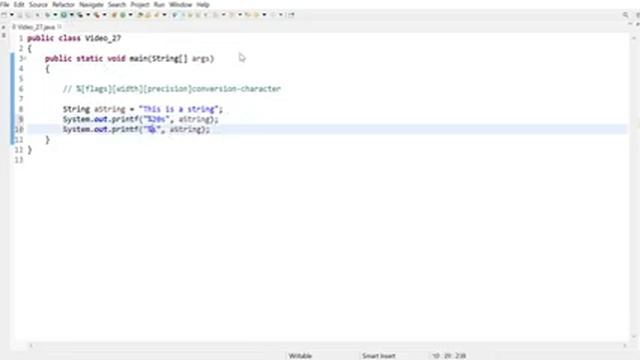Click the New file toolbar icon
This screenshot has width=640, height=360.
click(x=4, y=15)
